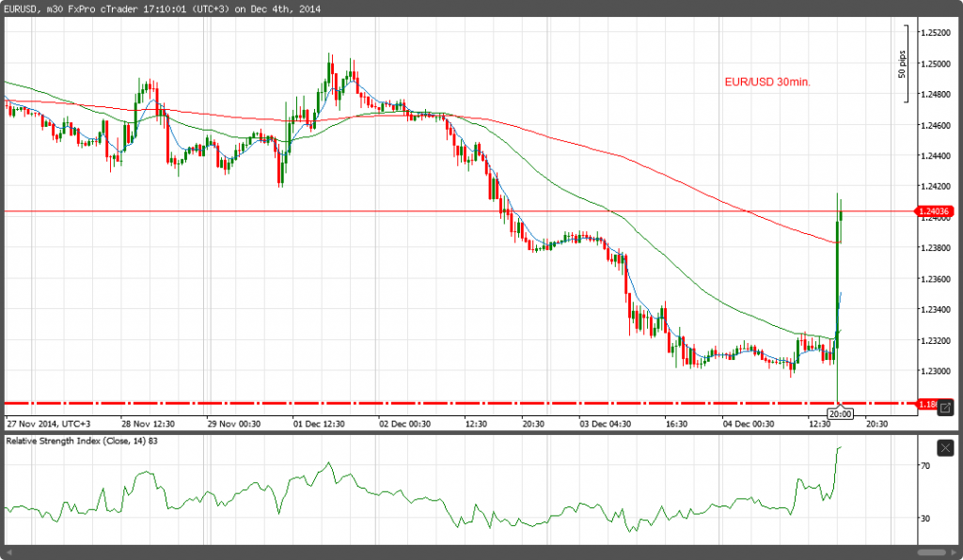Close the Relative Strength Index panel
Image resolution: width=963 pixels, height=560 pixels.
coord(945,447)
